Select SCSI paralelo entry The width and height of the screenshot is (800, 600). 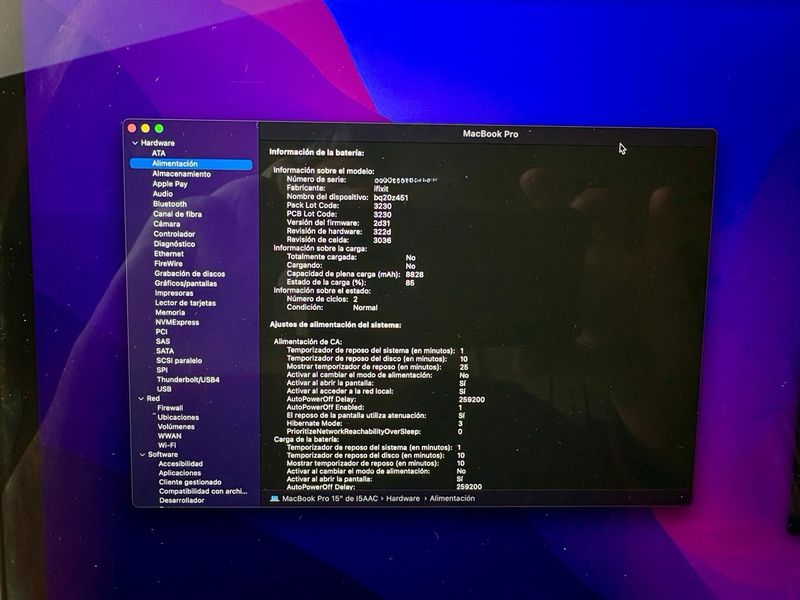coord(179,360)
